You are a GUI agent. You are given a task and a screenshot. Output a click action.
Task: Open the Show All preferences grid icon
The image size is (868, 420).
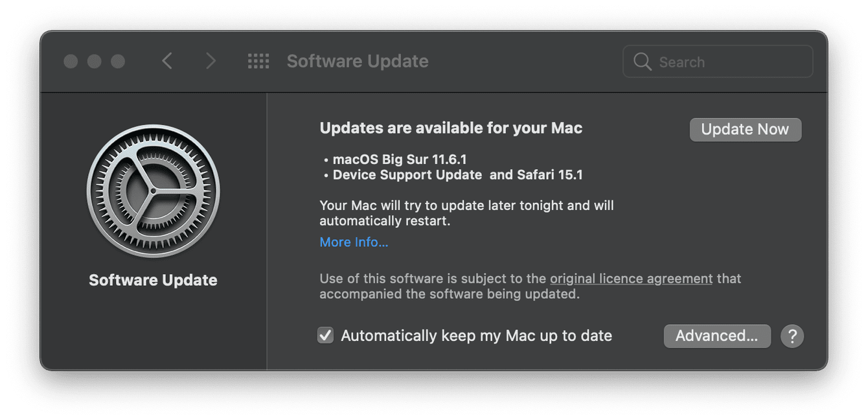pos(258,61)
